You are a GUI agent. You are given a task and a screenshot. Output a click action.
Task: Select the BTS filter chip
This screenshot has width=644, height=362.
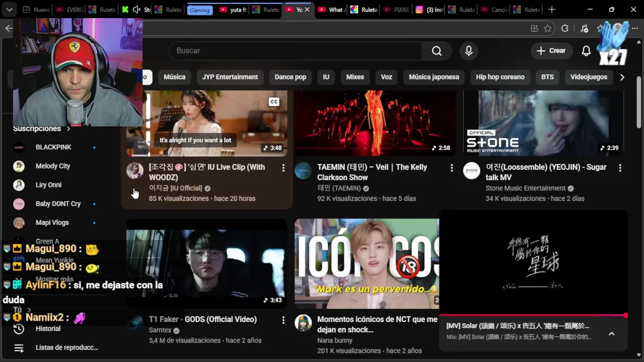(x=547, y=77)
